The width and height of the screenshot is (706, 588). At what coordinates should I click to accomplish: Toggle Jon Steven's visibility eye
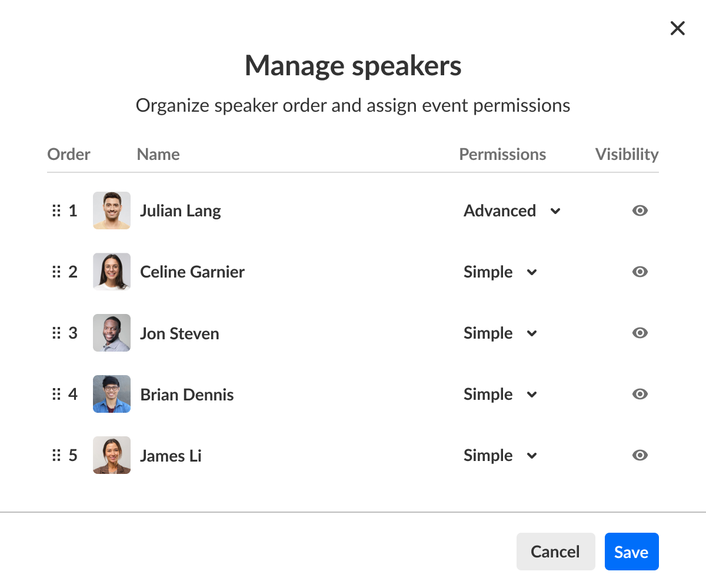click(x=640, y=333)
